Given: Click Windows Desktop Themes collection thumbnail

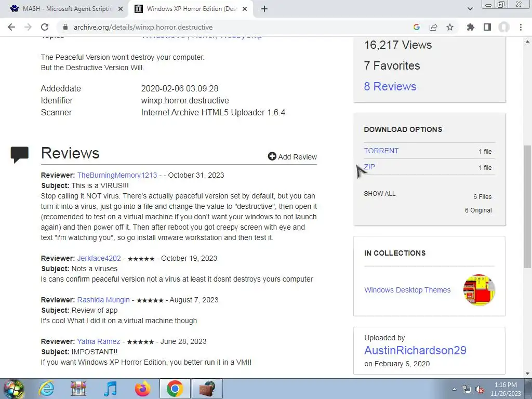Looking at the screenshot, I should [x=479, y=290].
